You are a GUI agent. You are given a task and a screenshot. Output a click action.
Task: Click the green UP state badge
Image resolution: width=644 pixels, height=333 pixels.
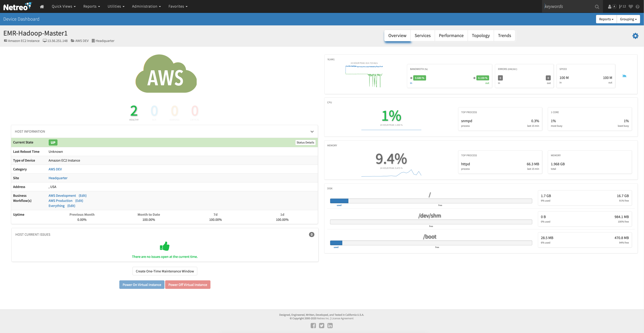point(53,142)
